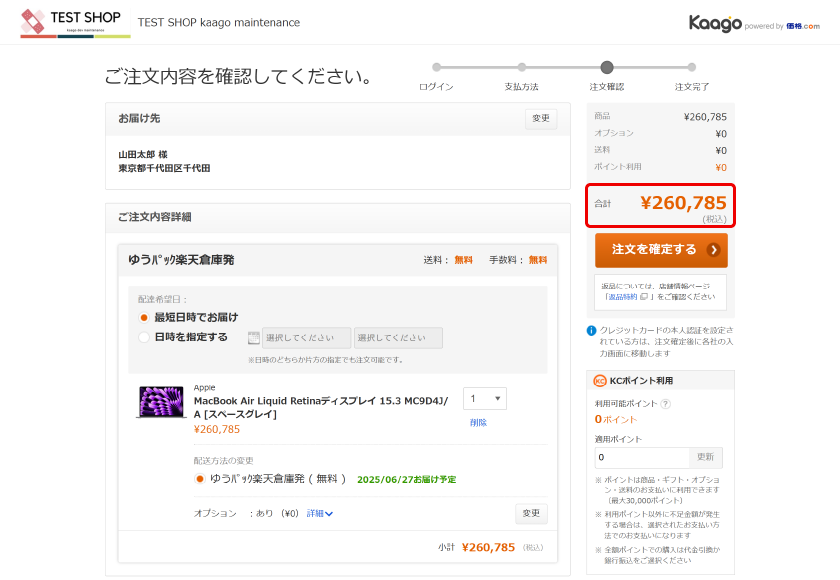The image size is (840, 580).
Task: Click the ポイント利用 ¥0 row
Action: click(x=661, y=167)
